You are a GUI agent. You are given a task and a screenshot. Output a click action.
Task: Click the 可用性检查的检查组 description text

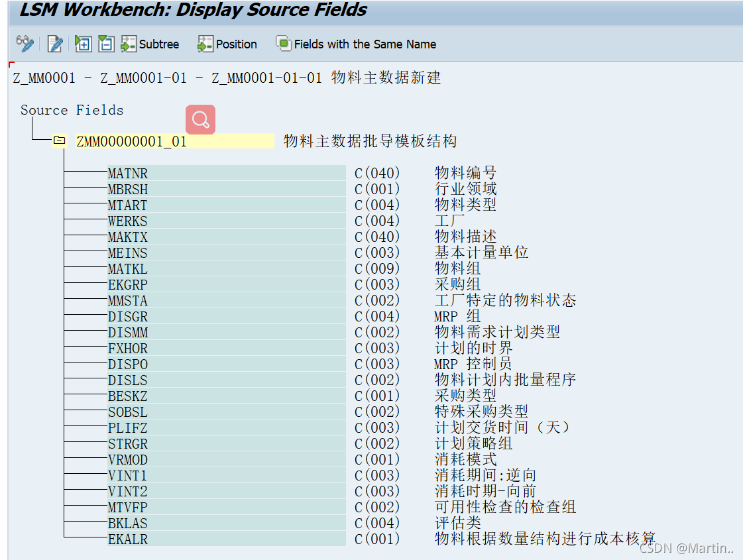(x=505, y=507)
